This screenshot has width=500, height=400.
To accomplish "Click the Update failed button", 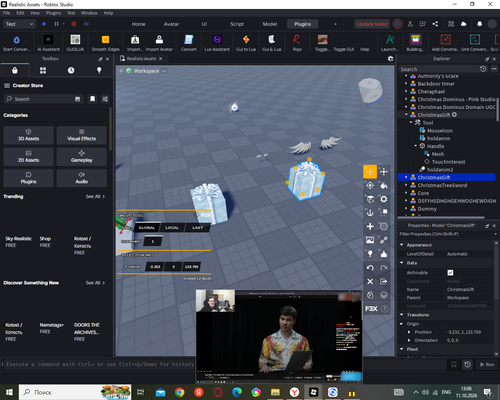I will point(372,24).
